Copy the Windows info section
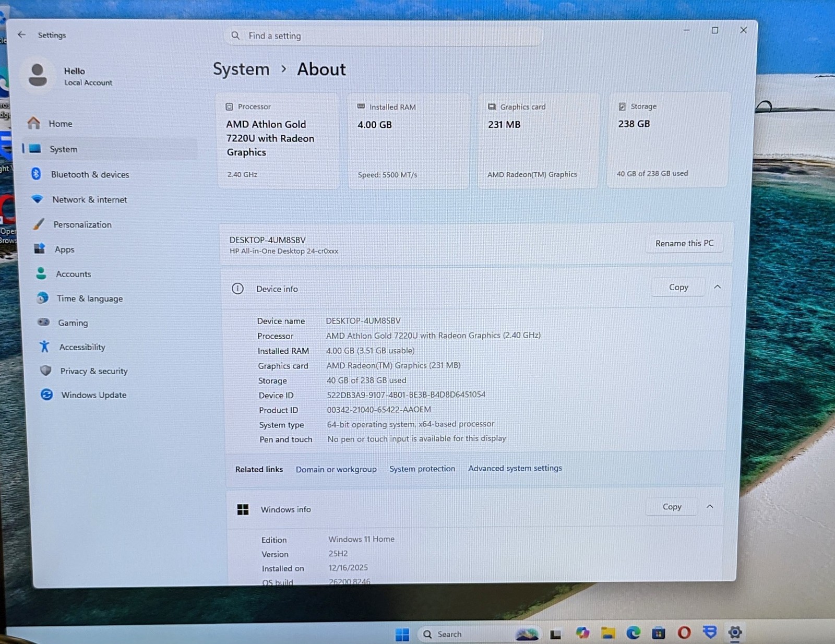This screenshot has height=644, width=835. coord(672,507)
